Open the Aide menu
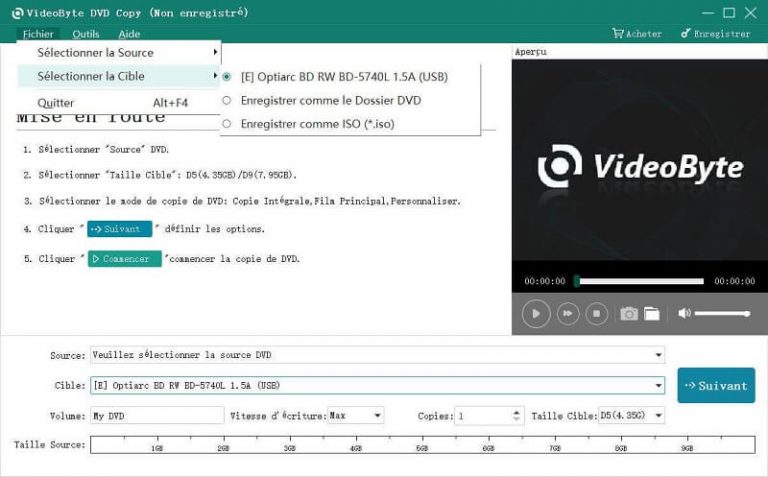Viewport: 768px width, 477px height. pyautogui.click(x=129, y=34)
